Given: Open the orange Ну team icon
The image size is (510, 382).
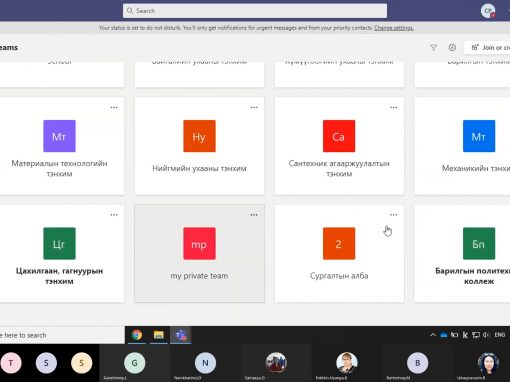Looking at the screenshot, I should point(199,136).
